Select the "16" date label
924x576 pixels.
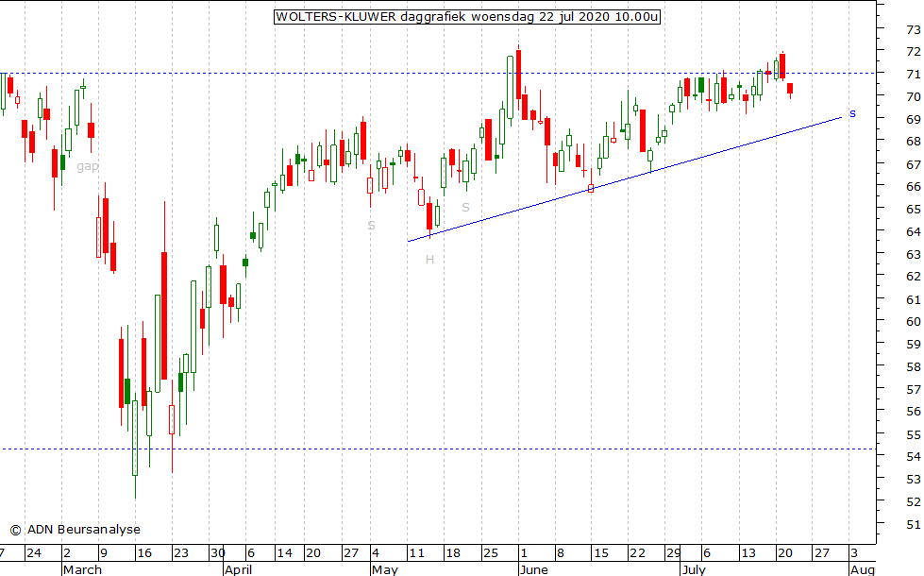point(144,553)
